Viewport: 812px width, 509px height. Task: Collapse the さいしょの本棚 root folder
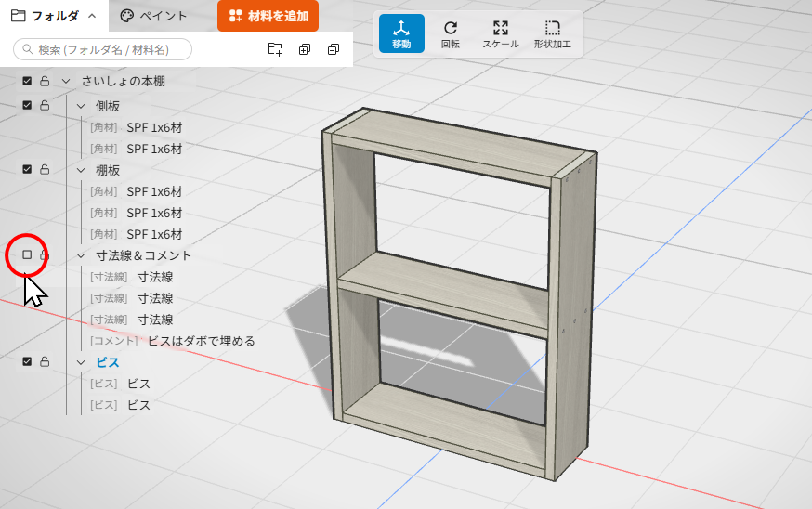click(66, 82)
